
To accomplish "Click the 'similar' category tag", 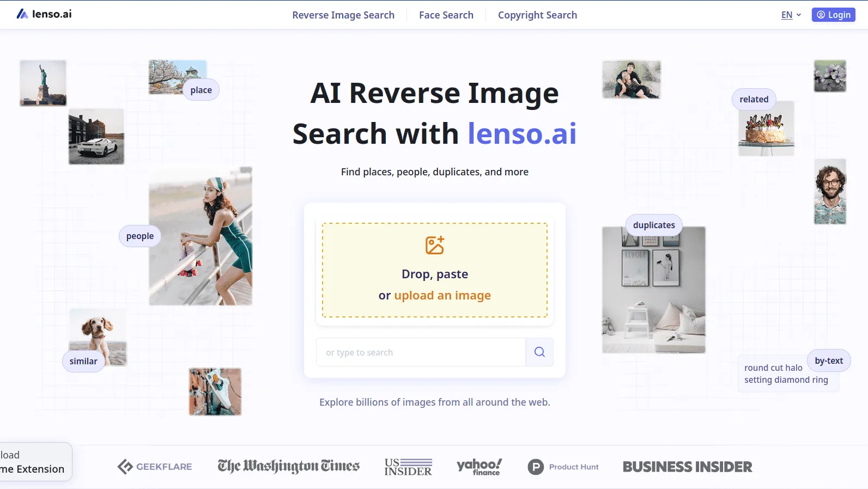I will [83, 361].
